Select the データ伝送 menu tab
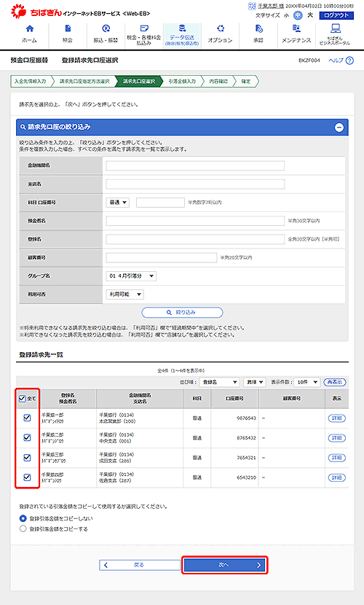 [182, 35]
